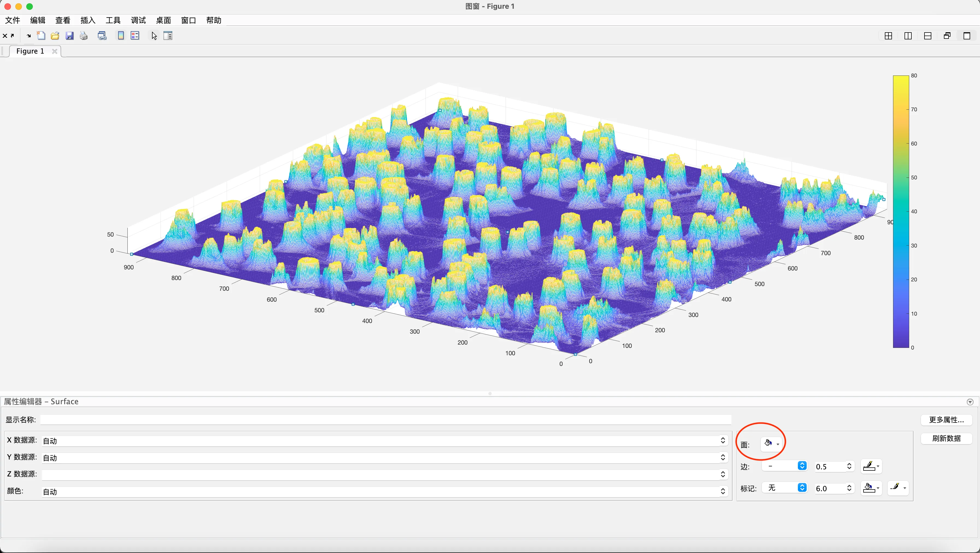
Task: Select the Figure 1 tab
Action: pos(30,51)
